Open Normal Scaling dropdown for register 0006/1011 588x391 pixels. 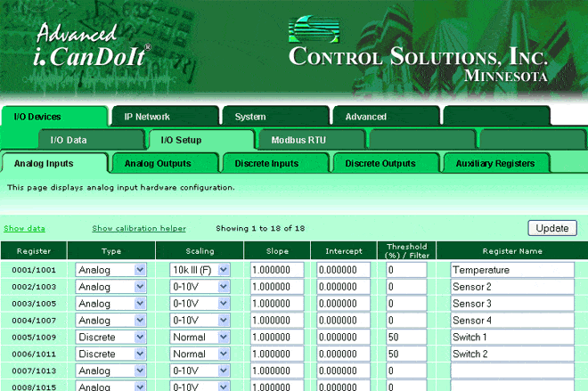200,354
